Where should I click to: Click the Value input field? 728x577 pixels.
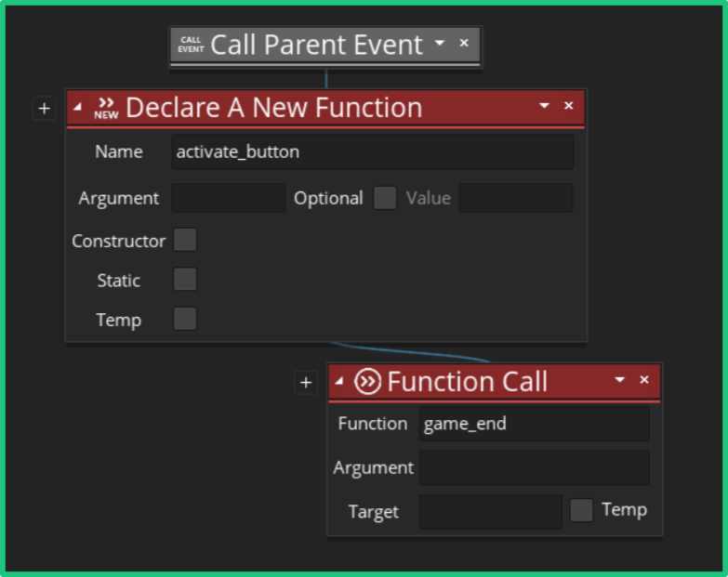[x=515, y=198]
